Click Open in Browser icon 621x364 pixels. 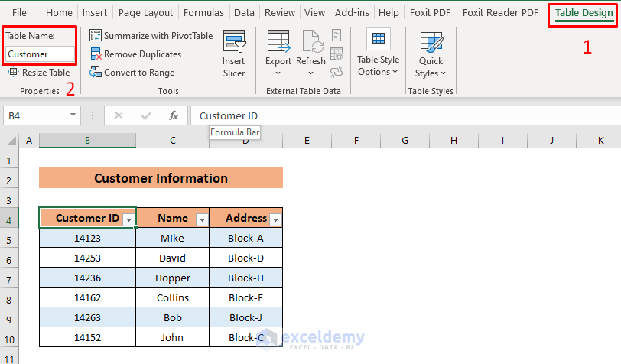pos(337,54)
